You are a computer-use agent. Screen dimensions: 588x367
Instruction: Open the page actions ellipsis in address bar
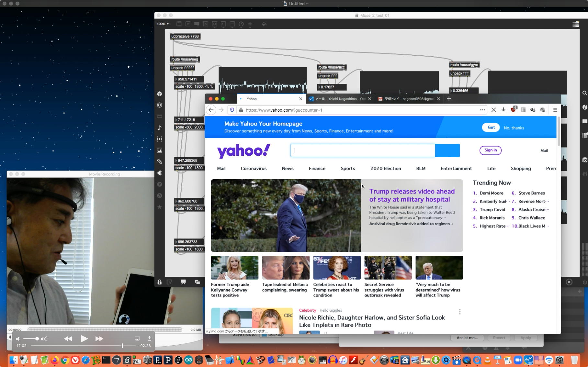482,110
